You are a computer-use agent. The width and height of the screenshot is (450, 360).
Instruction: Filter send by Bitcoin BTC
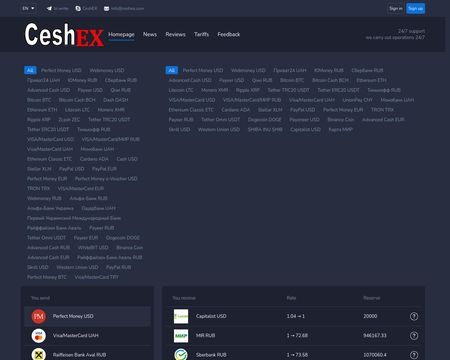pyautogui.click(x=39, y=100)
